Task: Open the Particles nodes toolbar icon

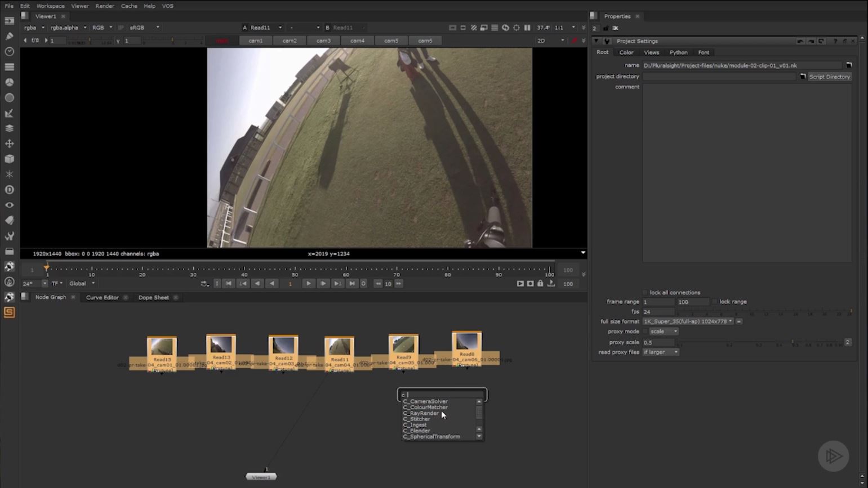Action: 9,174
